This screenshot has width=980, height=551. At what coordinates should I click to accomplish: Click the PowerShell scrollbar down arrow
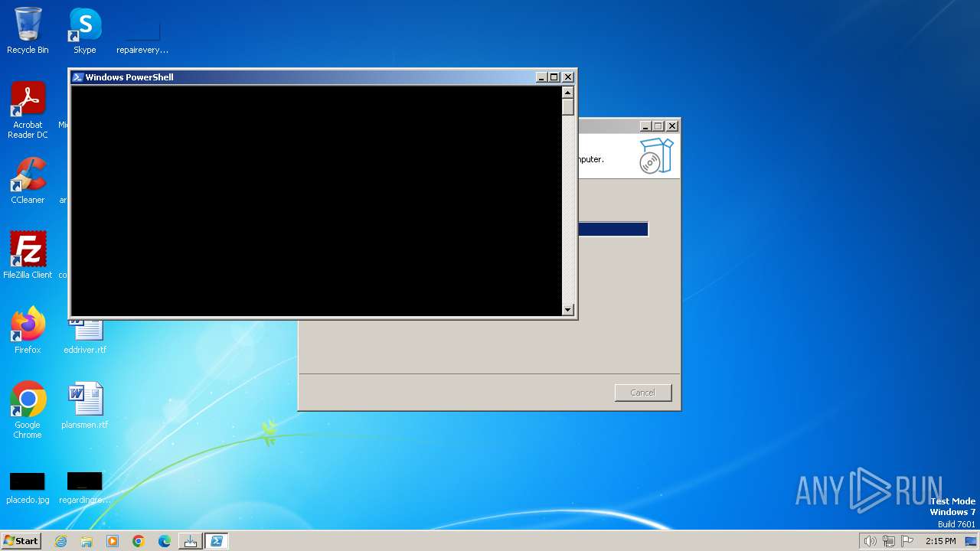[567, 309]
